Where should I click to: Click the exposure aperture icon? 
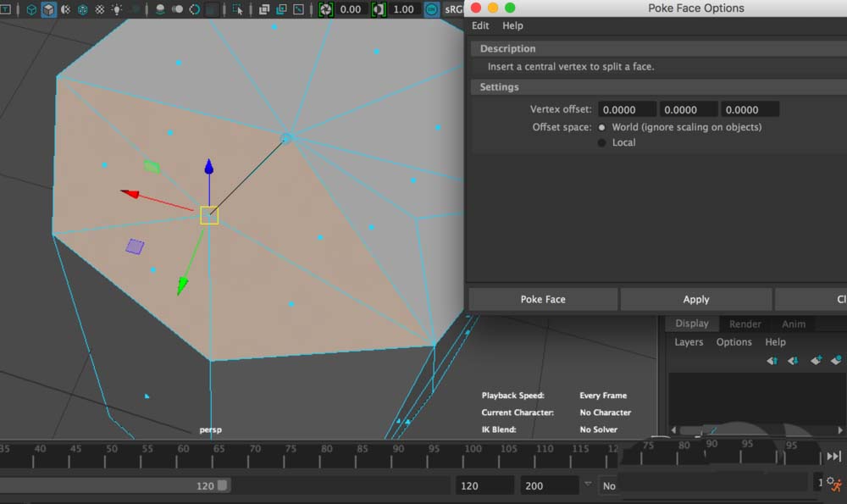coord(326,9)
